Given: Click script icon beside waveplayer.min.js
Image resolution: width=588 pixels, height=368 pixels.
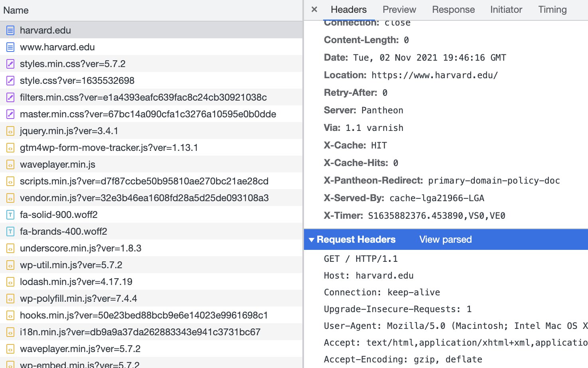Looking at the screenshot, I should pos(10,164).
